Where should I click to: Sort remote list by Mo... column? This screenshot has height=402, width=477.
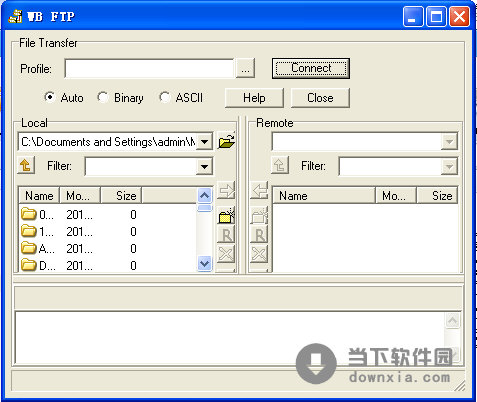point(396,195)
